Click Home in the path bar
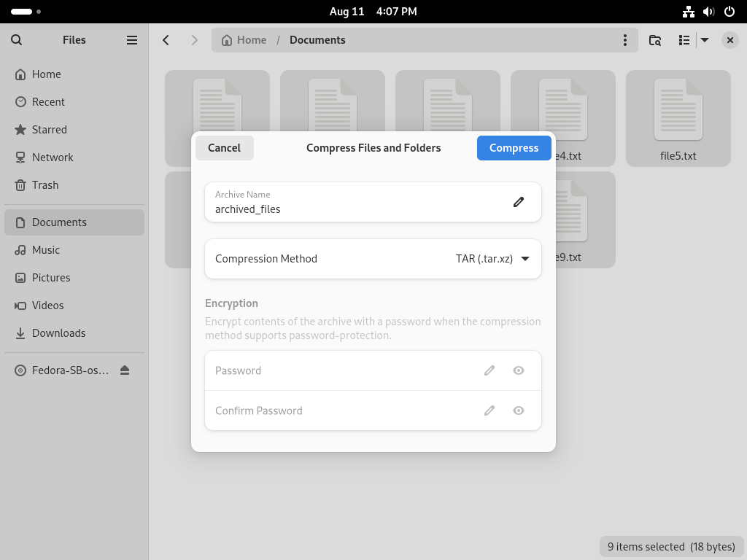The width and height of the screenshot is (747, 560). click(x=244, y=40)
